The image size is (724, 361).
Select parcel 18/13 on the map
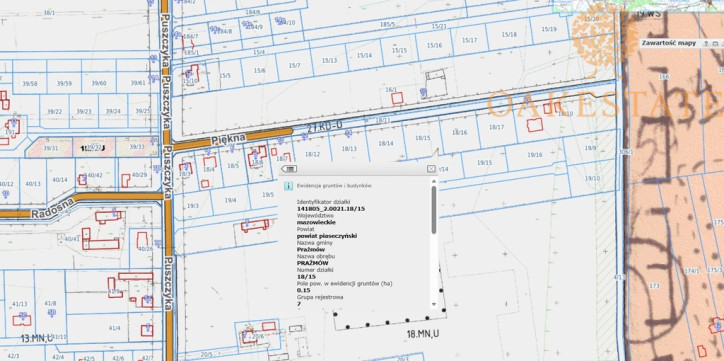350,149
